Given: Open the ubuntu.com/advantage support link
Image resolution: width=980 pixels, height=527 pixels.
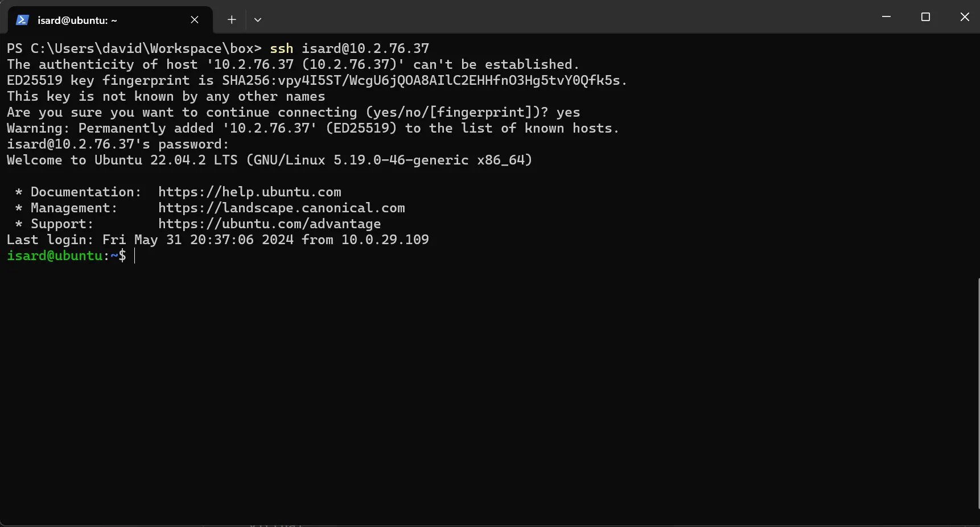Looking at the screenshot, I should (269, 224).
